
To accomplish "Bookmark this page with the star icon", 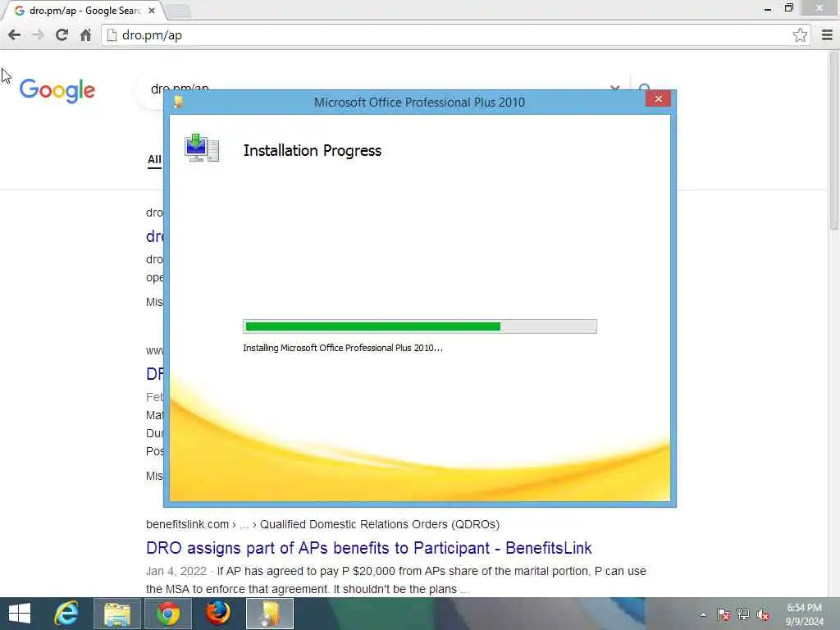I will 800,35.
